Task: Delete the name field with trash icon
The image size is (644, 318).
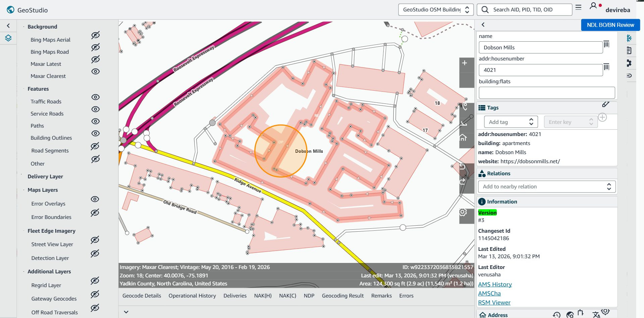Action: click(x=606, y=44)
